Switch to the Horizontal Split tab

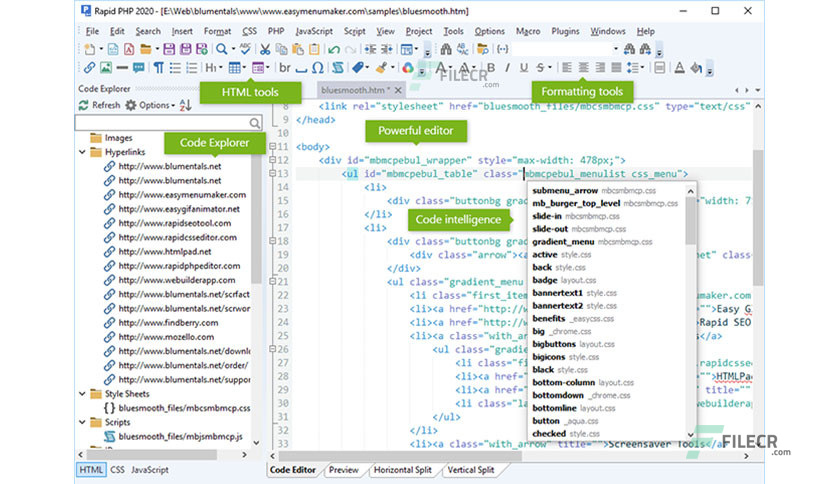click(403, 470)
